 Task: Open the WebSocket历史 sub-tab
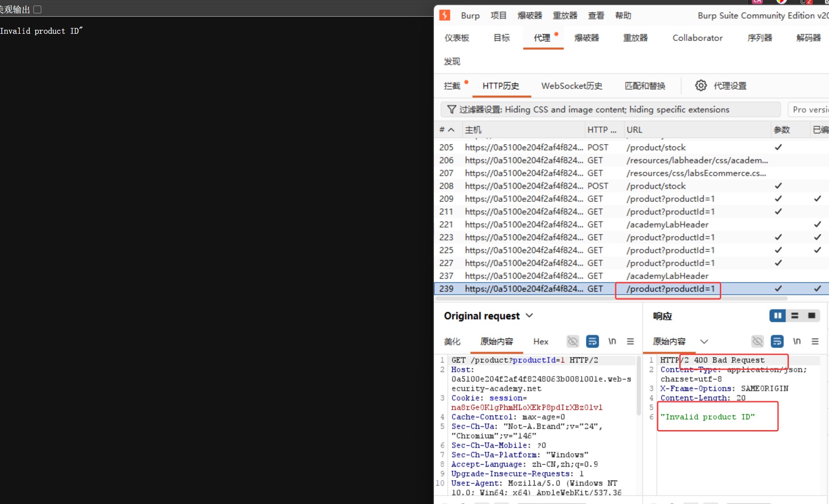[x=571, y=86]
